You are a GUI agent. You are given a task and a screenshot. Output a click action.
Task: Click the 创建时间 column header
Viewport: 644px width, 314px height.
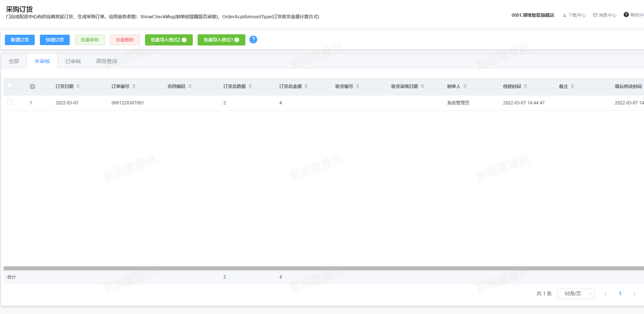tap(512, 87)
